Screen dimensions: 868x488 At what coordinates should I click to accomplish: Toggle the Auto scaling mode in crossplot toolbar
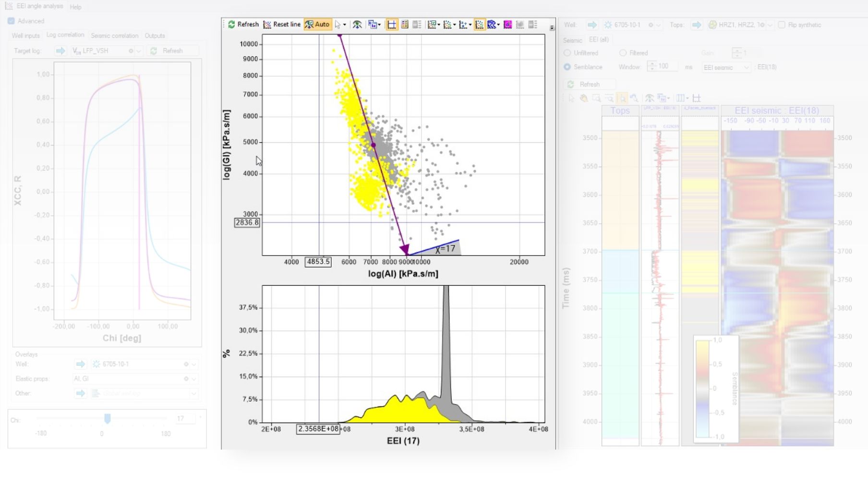click(x=318, y=24)
